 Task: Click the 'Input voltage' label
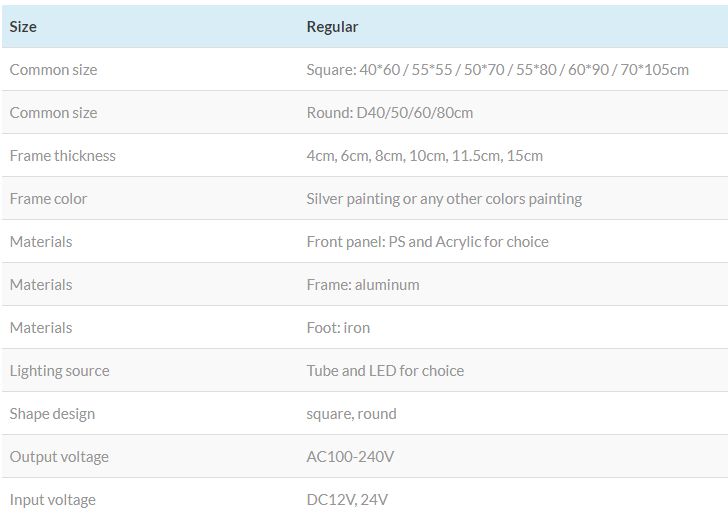pyautogui.click(x=53, y=500)
